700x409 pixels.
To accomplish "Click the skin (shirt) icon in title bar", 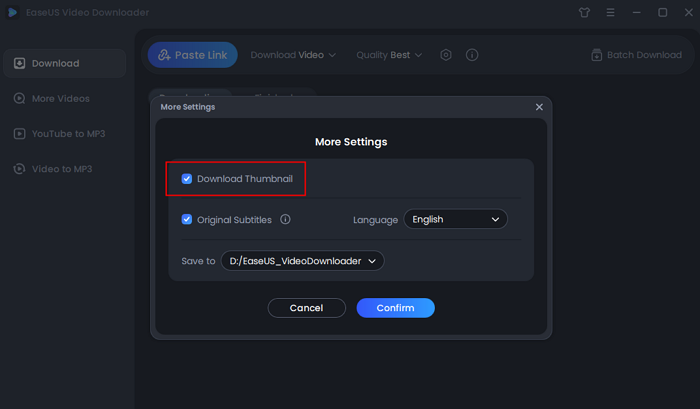I will tap(585, 13).
